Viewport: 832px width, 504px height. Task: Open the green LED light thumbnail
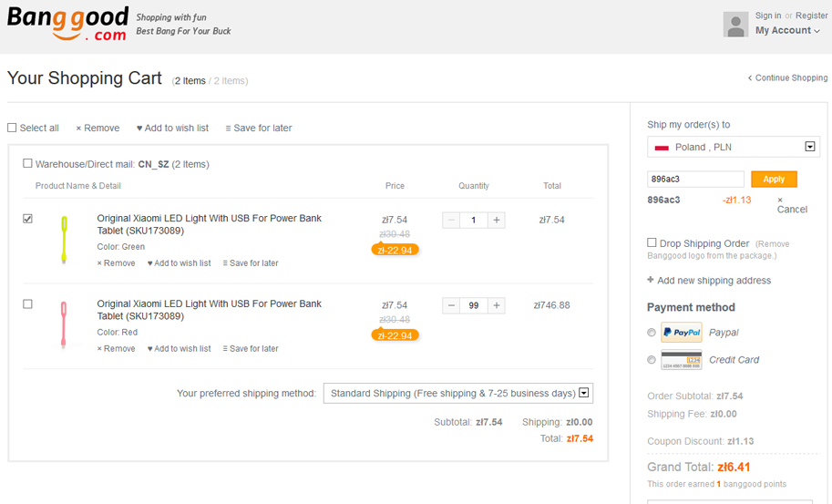coord(64,240)
